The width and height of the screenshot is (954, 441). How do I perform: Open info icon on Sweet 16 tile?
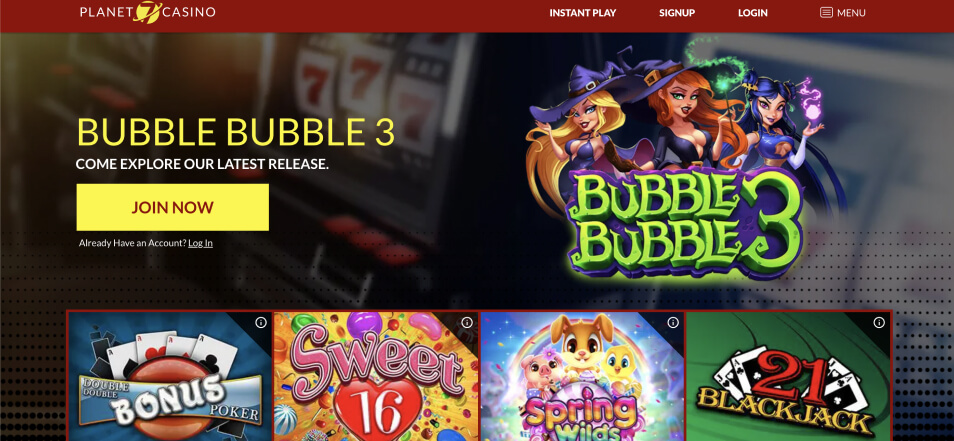coord(467,322)
